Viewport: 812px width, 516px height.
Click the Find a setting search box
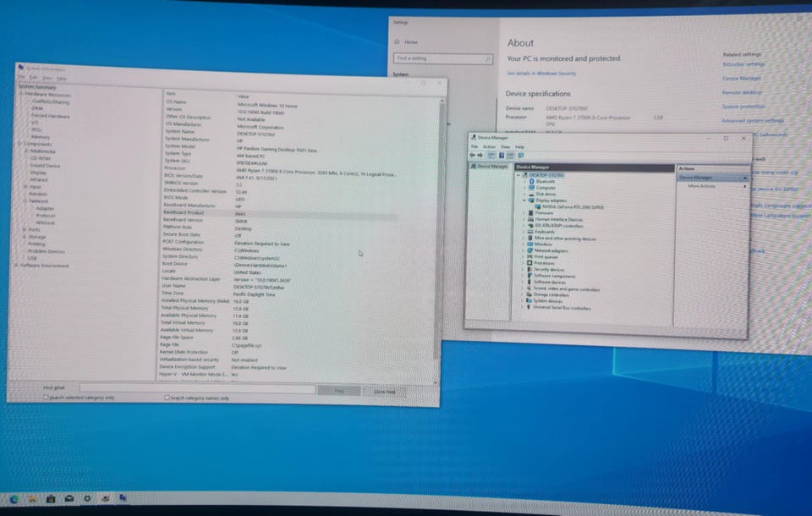pos(442,58)
